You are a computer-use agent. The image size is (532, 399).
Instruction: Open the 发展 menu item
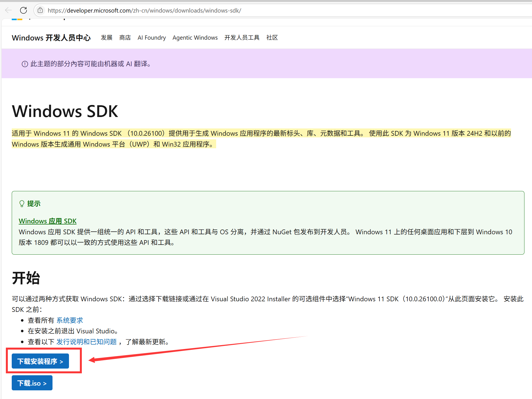click(x=107, y=38)
